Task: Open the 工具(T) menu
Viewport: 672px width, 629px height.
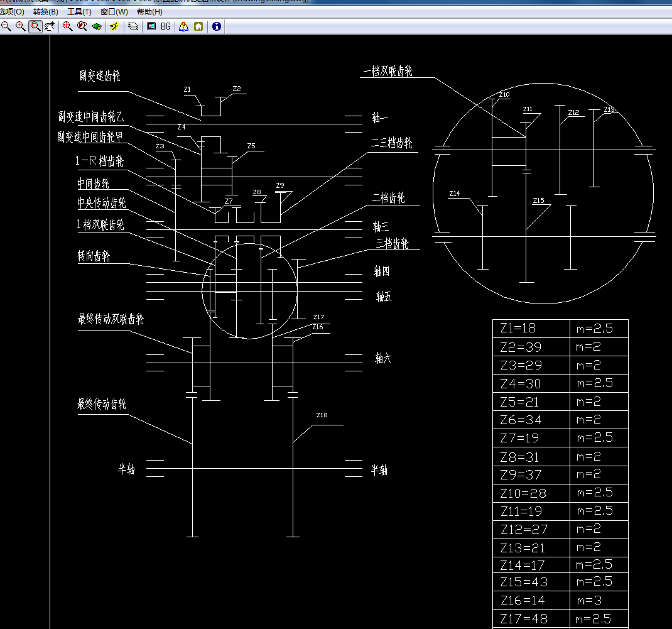Action: tap(79, 12)
